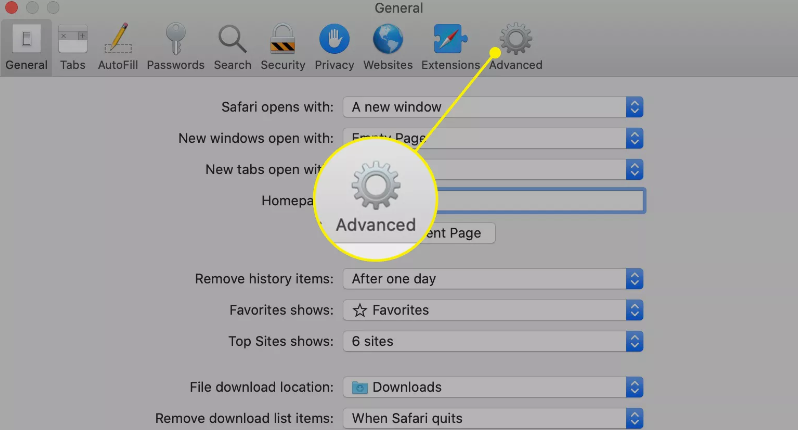Click the 'Favorites shows:' label
This screenshot has height=430, width=798.
tap(281, 310)
